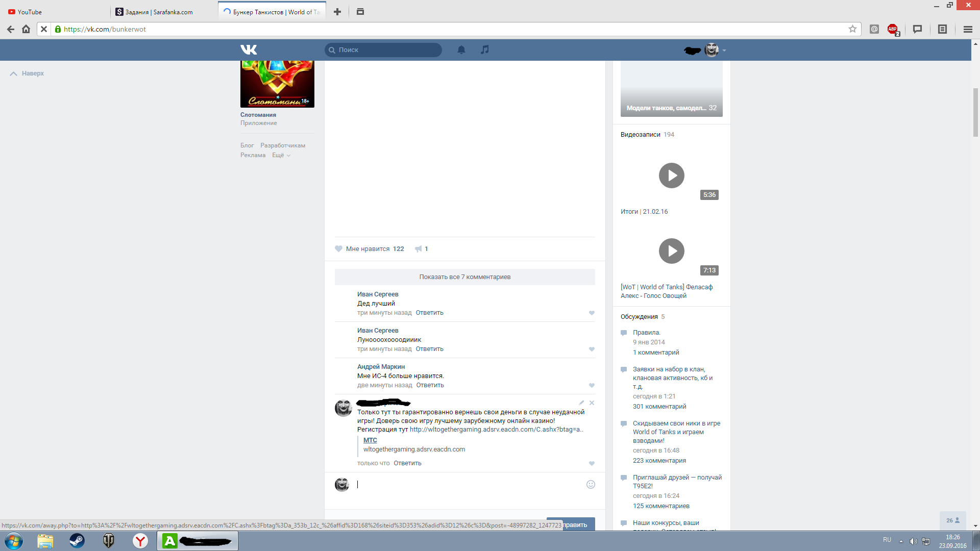
Task: Open the chat bubble extension icon
Action: (x=917, y=29)
